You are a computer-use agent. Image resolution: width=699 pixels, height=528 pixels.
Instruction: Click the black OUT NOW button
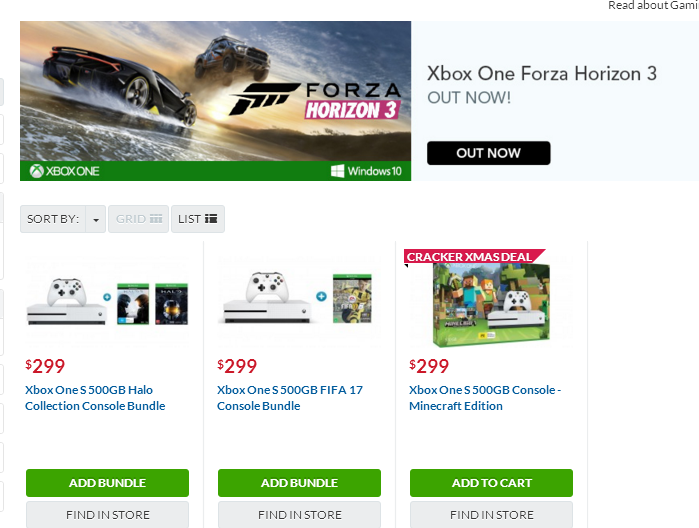(x=489, y=153)
